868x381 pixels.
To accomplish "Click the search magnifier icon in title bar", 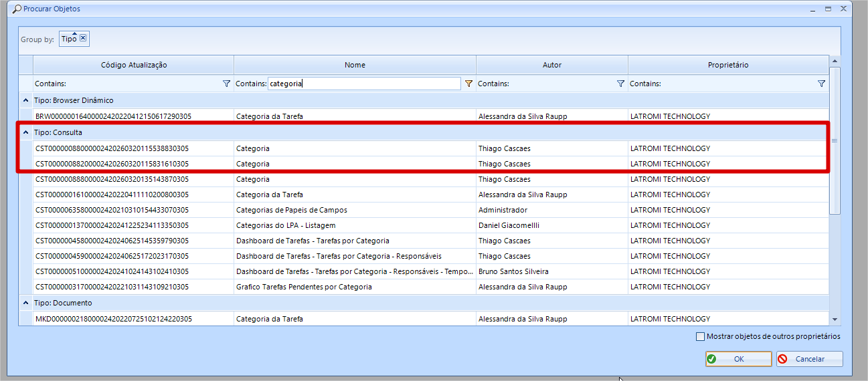I will click(17, 9).
